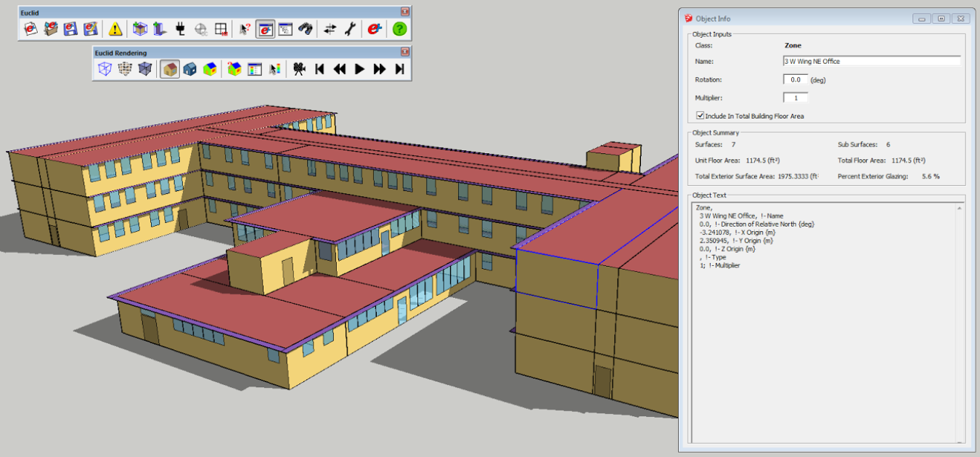Click the Rotation value field

[x=796, y=80]
